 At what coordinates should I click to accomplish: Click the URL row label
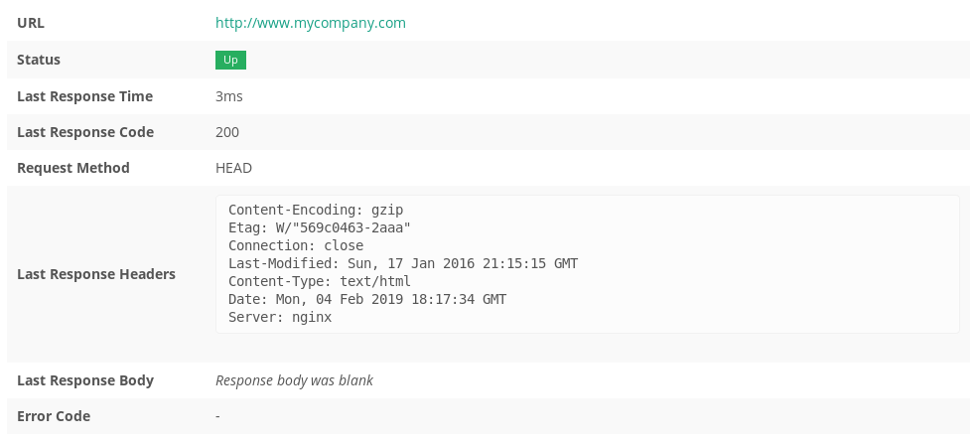coord(31,23)
